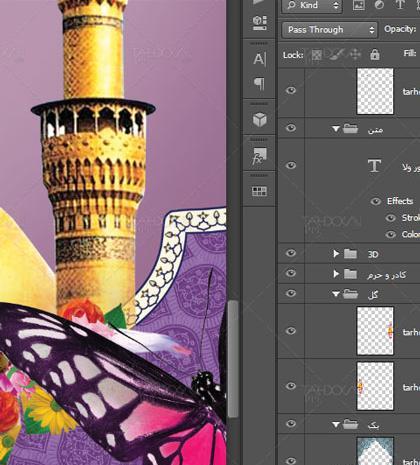Image resolution: width=420 pixels, height=465 pixels.
Task: Open the Kind filter dropdown
Action: pos(312,5)
